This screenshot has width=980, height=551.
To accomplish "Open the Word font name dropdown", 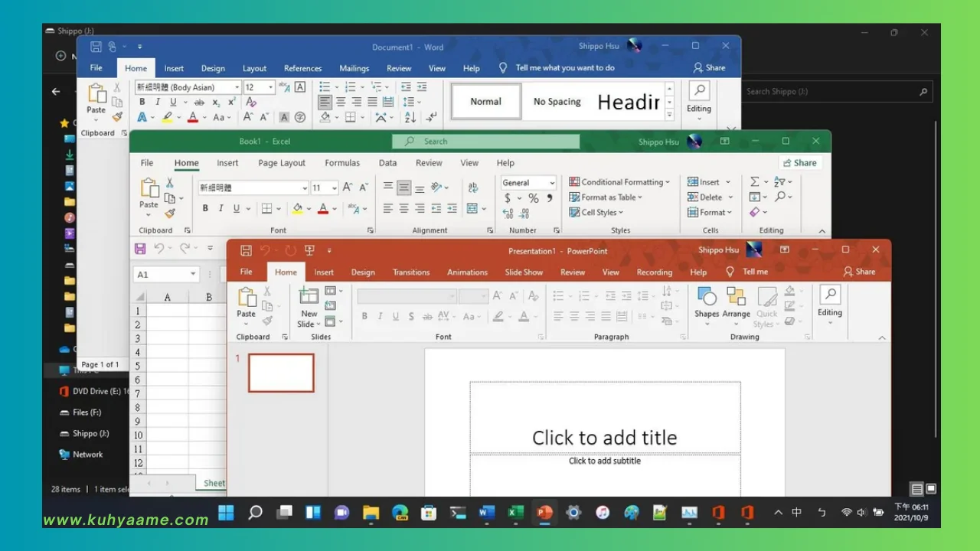I will pyautogui.click(x=237, y=87).
